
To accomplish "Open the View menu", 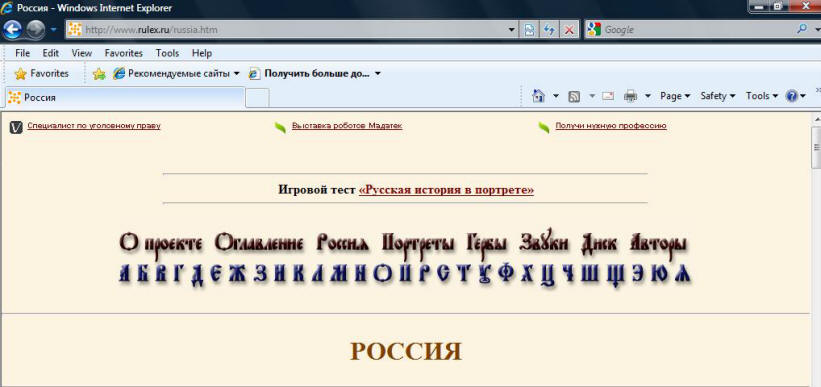I will pos(82,53).
